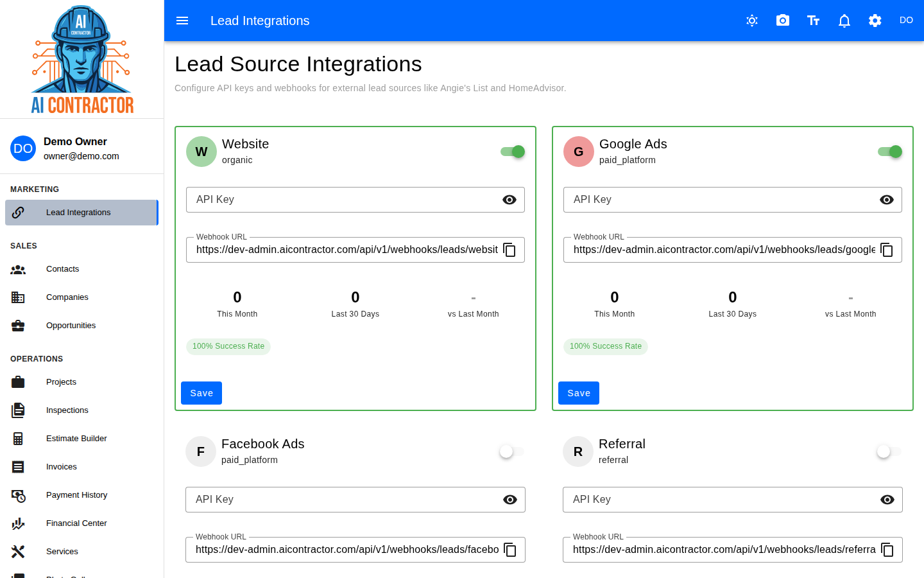Show the Website API key

tap(509, 200)
